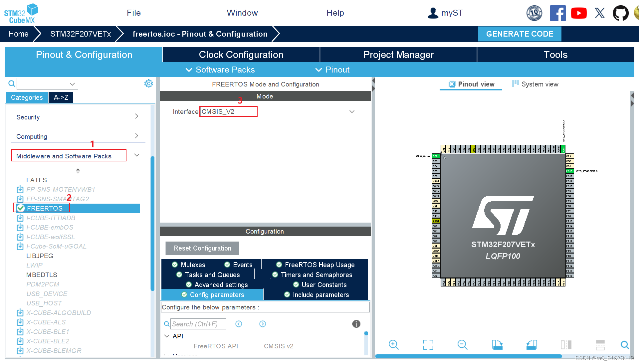Zoom in on the pinout view
The image size is (639, 364).
394,345
